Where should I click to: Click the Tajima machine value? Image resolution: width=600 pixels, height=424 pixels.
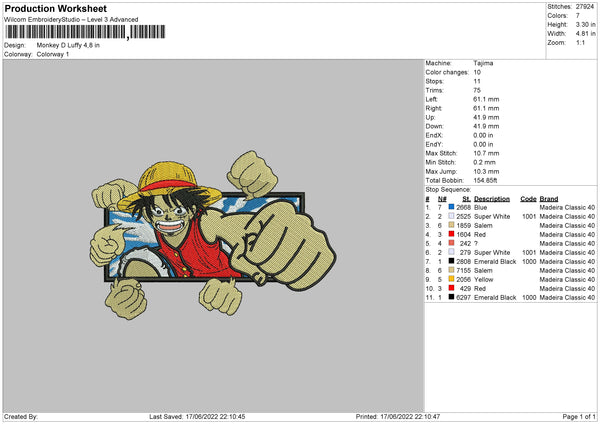483,63
